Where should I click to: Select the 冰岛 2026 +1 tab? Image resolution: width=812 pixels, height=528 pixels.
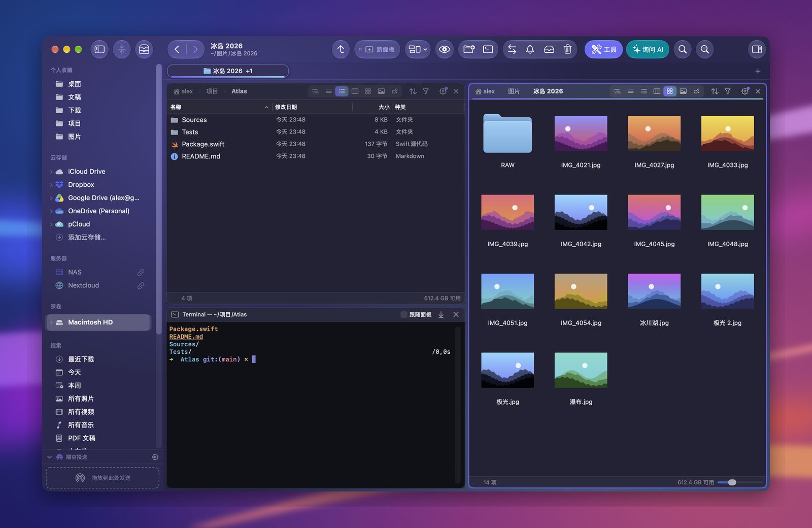click(x=228, y=71)
